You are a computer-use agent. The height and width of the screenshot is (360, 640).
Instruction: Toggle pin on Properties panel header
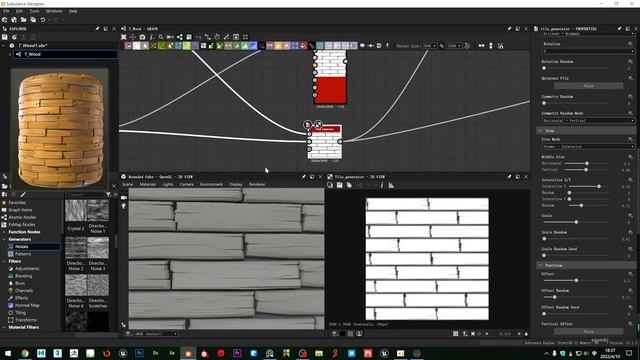(619, 29)
